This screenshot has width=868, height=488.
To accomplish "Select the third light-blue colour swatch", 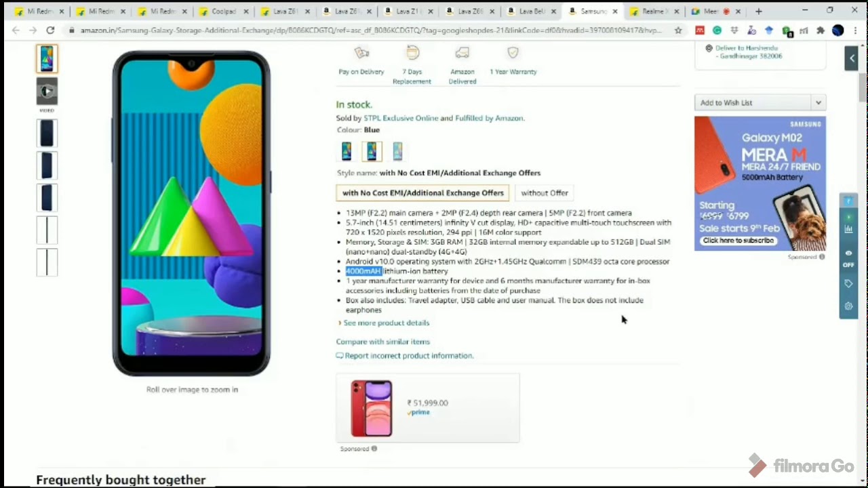I will tap(397, 151).
